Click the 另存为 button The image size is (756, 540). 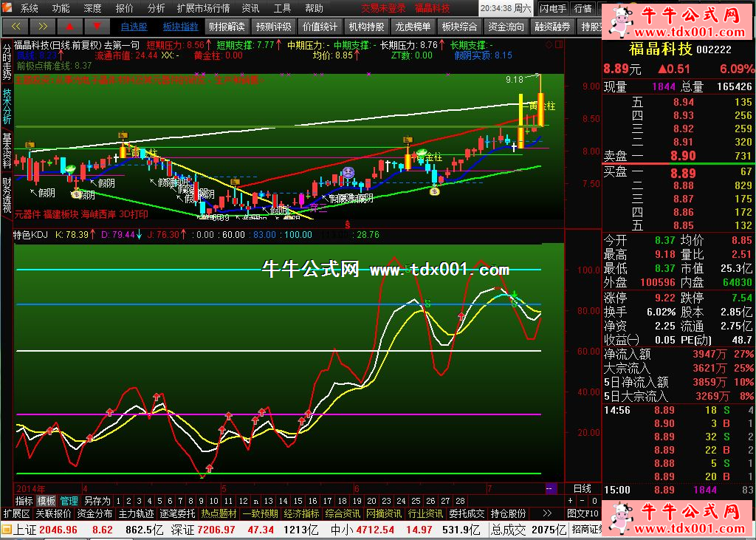pyautogui.click(x=97, y=501)
